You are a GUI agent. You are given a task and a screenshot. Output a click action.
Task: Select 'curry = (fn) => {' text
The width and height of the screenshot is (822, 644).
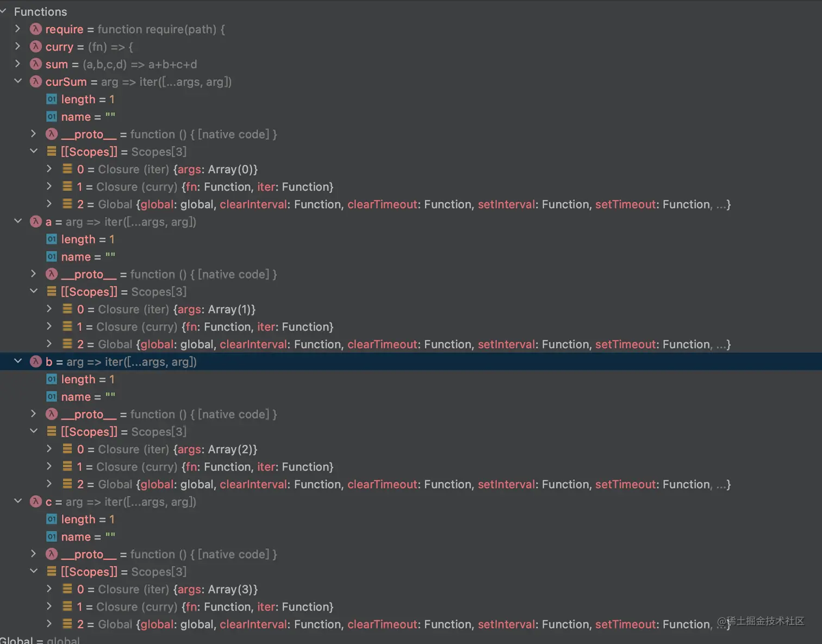tap(89, 46)
